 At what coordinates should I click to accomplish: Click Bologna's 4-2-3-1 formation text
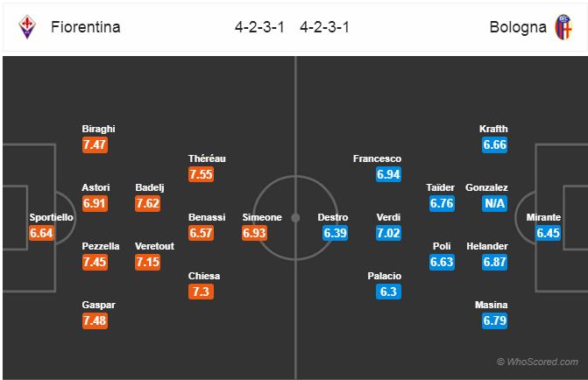coord(324,27)
